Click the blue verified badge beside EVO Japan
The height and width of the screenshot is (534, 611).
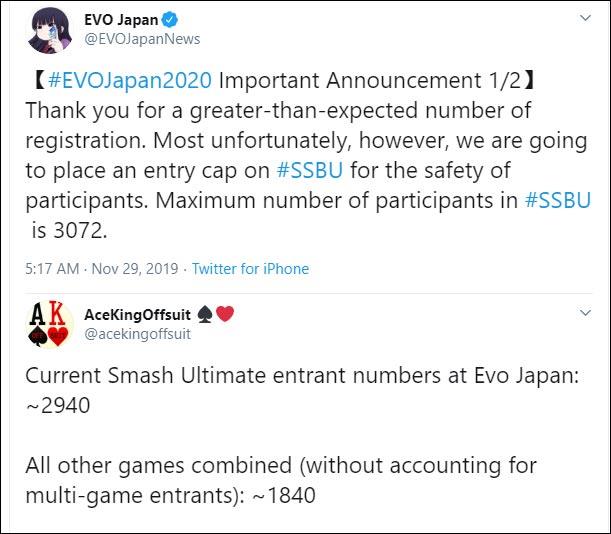[x=170, y=19]
